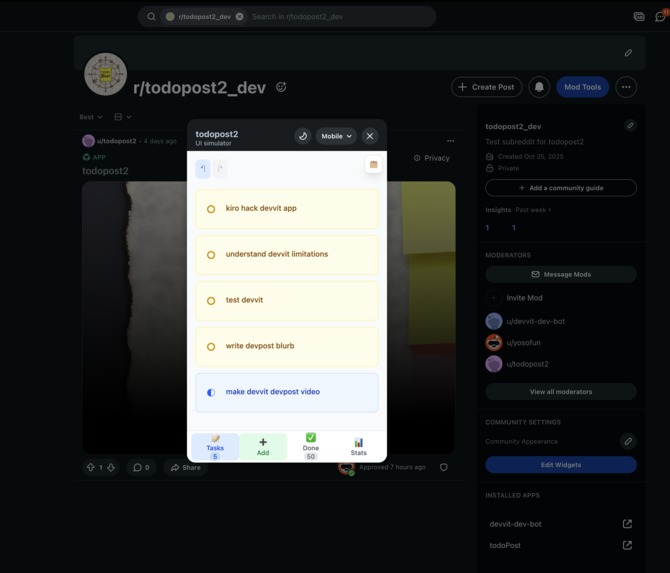Click the undo arrow in the todo app
This screenshot has width=670, height=573.
[x=203, y=169]
